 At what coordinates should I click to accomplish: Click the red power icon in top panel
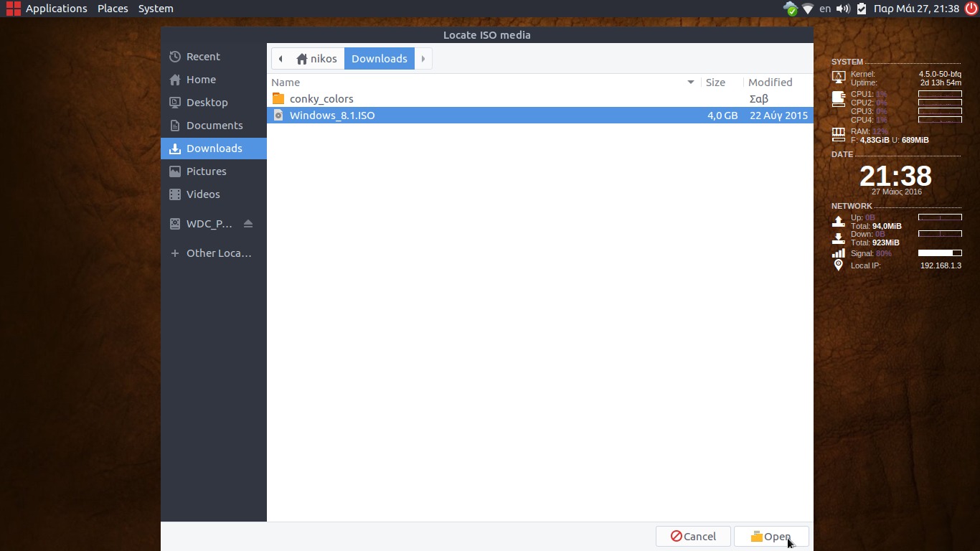click(971, 9)
